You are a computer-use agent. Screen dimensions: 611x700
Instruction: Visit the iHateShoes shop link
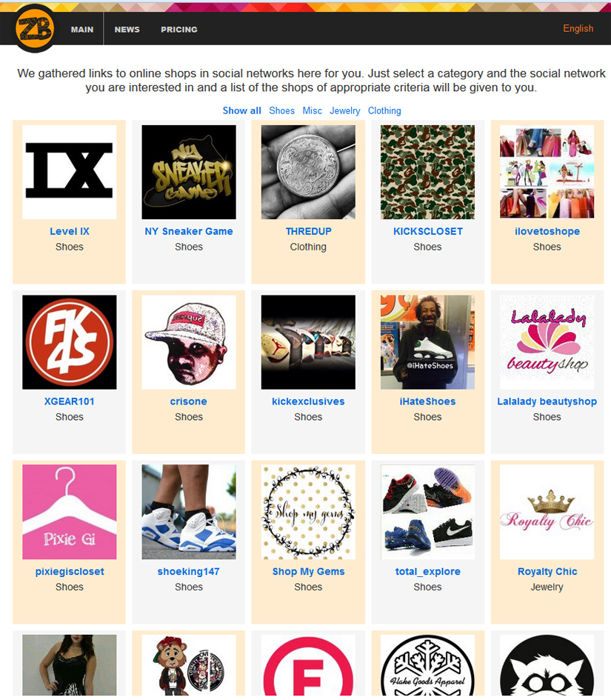[x=427, y=401]
